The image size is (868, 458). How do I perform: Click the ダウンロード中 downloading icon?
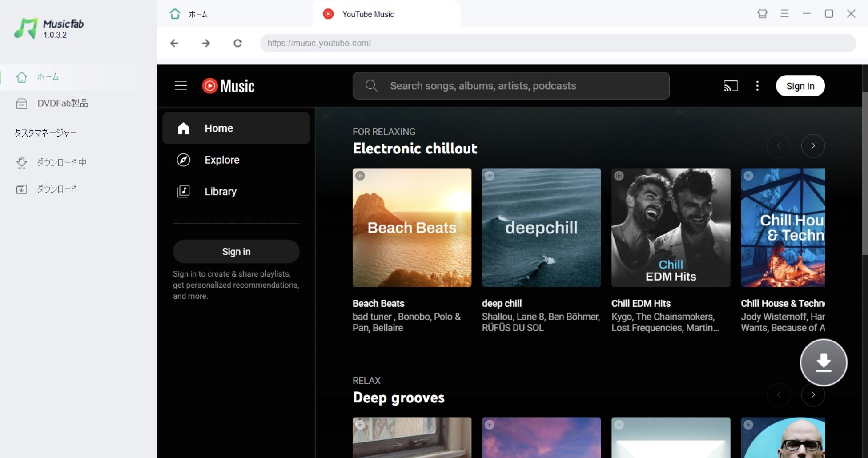tap(21, 162)
